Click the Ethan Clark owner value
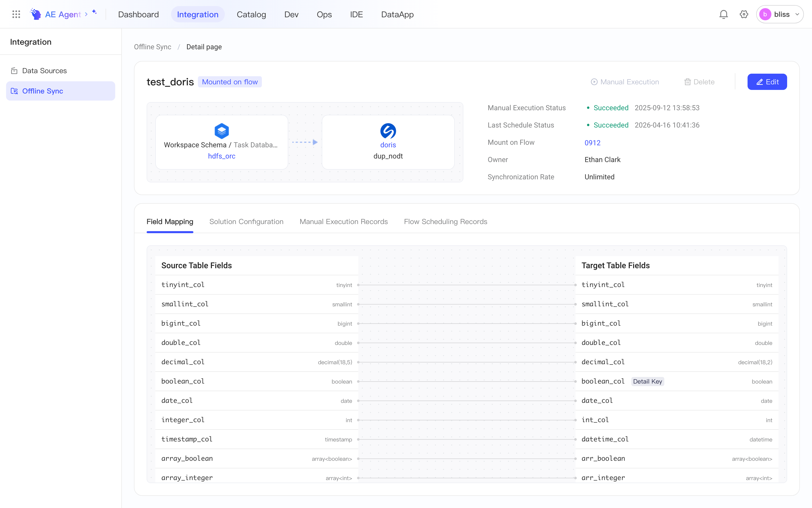Screen dimensions: 812x508 602,160
